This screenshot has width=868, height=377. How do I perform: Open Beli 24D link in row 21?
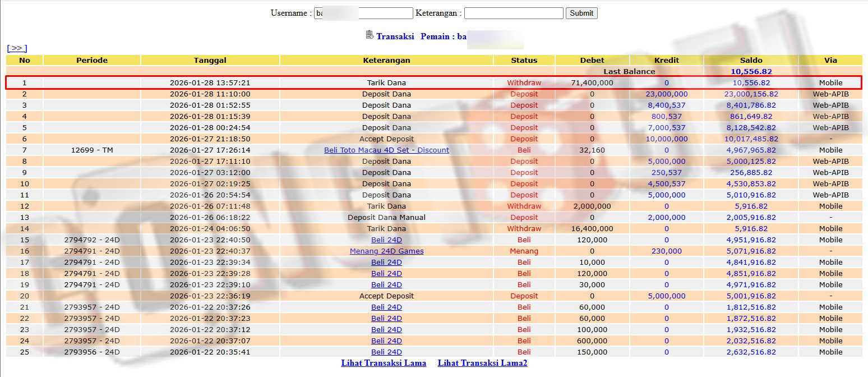point(386,307)
